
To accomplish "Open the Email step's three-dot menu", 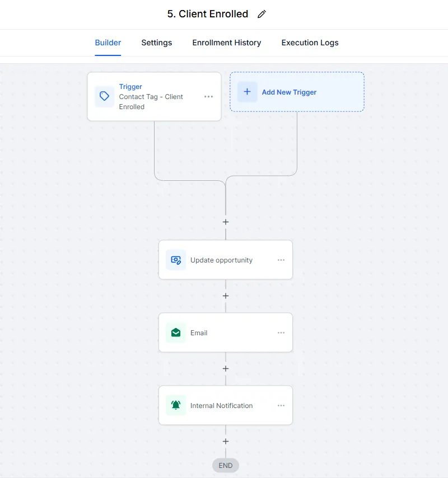I will (281, 332).
